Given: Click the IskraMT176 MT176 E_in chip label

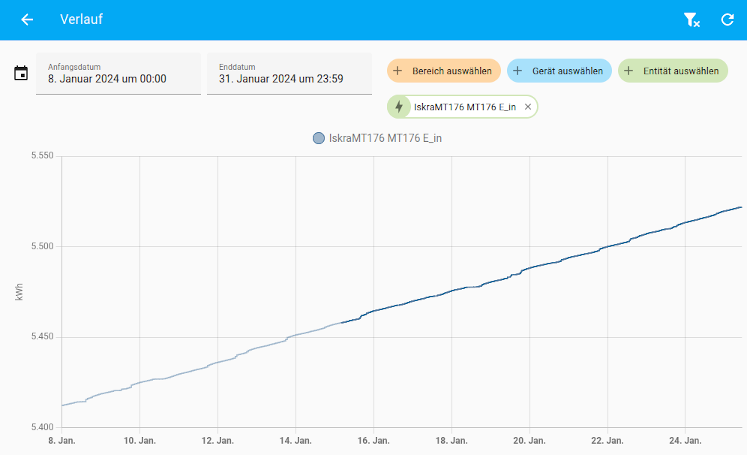Looking at the screenshot, I should point(465,107).
